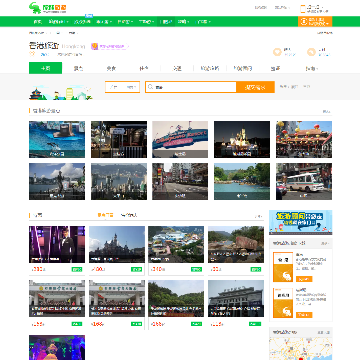This screenshot has height=360, width=360.
Task: Switch to the page tab right after the green one
Action: [x=78, y=68]
